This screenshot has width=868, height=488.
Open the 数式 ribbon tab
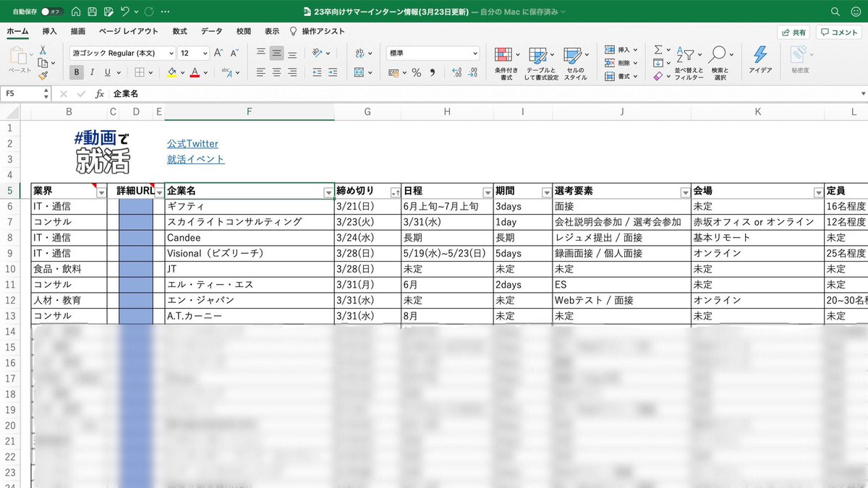179,32
